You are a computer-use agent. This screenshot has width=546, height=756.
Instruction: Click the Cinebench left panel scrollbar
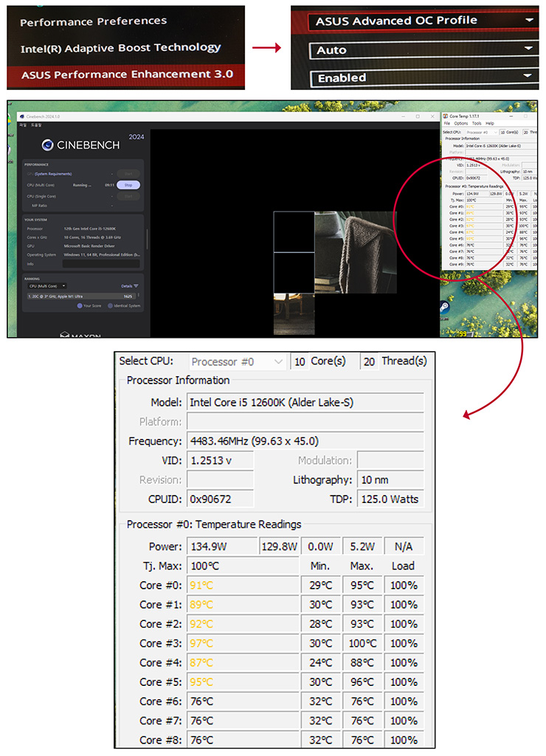pyautogui.click(x=146, y=240)
